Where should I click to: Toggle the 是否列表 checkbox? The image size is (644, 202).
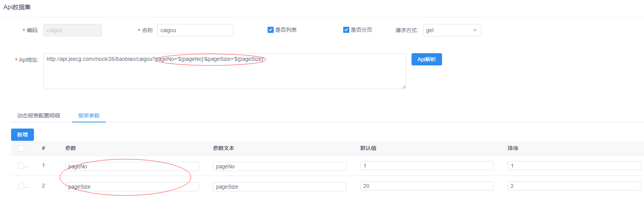[x=271, y=30]
